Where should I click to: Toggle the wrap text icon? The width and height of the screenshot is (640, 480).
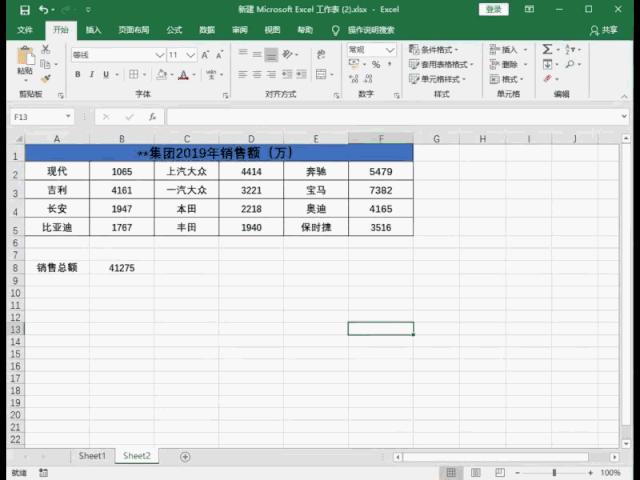click(321, 54)
